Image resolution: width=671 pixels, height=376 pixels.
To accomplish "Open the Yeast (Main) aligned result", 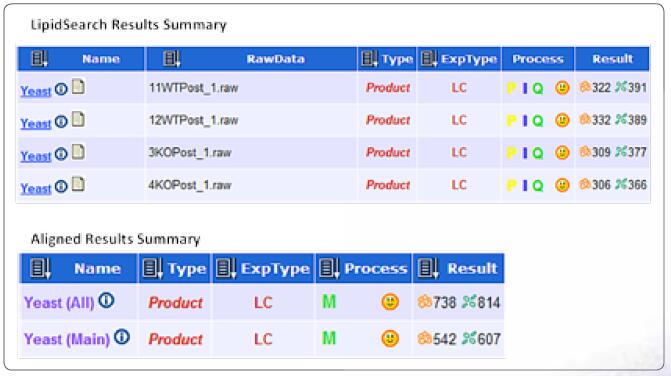I will pyautogui.click(x=67, y=339).
